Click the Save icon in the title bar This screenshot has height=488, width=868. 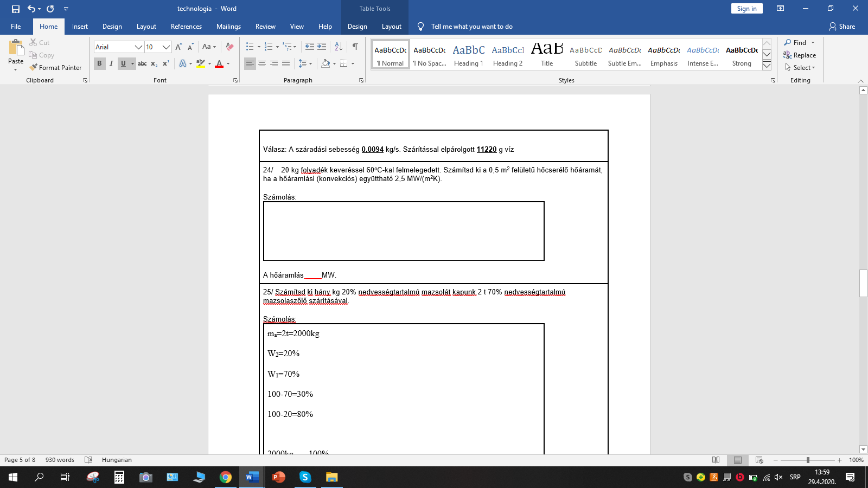tap(16, 9)
